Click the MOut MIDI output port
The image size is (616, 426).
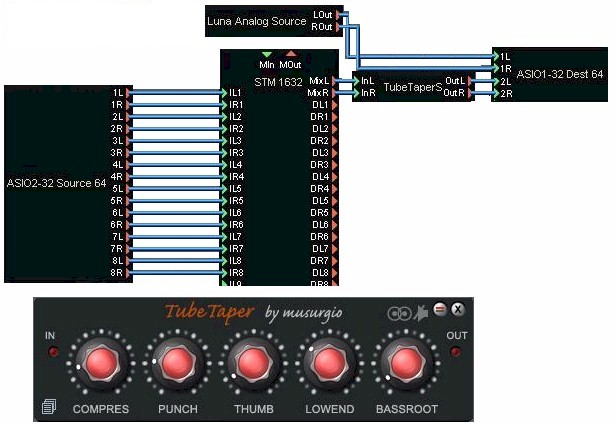point(291,53)
